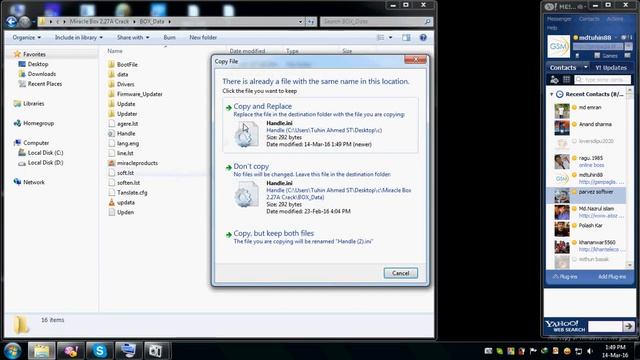
Task: Close the Copy File dialog
Action: (415, 60)
